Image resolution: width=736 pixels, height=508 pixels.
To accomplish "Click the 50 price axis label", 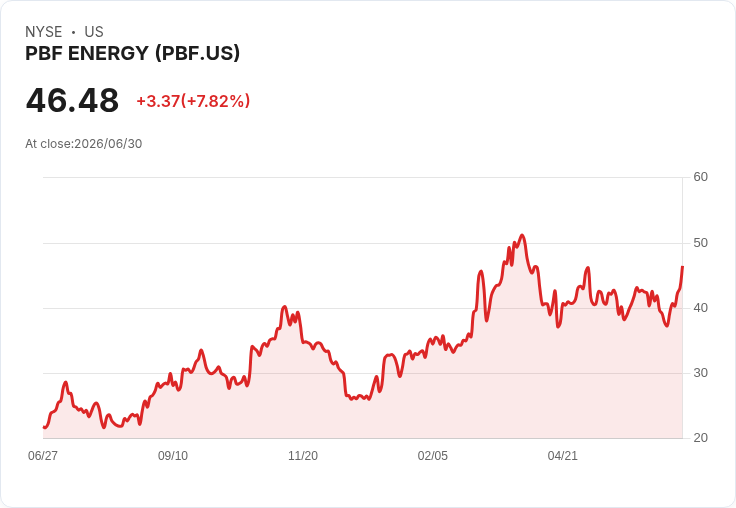I will (700, 243).
